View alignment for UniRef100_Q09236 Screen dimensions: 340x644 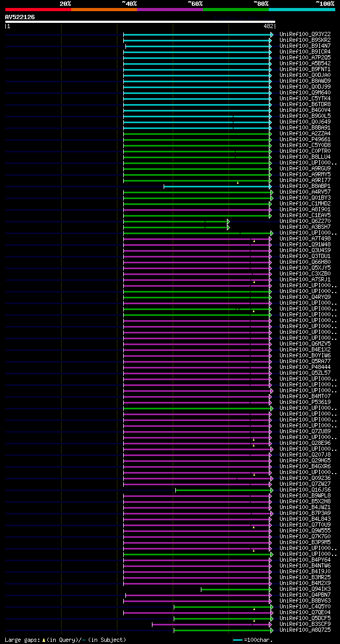(305, 478)
